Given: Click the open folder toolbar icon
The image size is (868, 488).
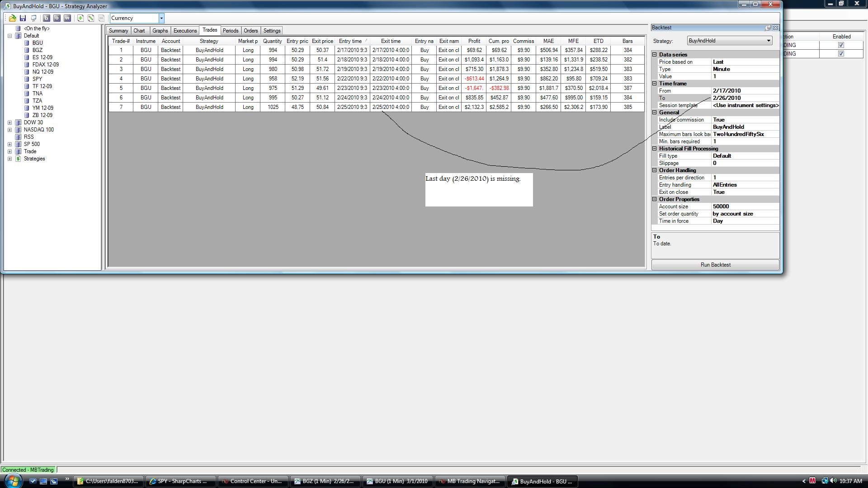Looking at the screenshot, I should tap(12, 18).
